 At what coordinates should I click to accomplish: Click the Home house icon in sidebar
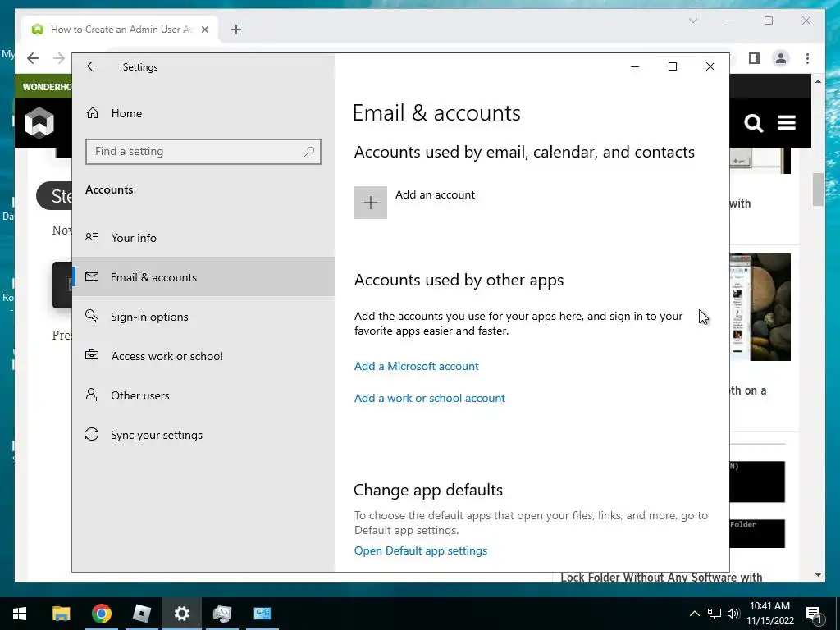pyautogui.click(x=92, y=113)
